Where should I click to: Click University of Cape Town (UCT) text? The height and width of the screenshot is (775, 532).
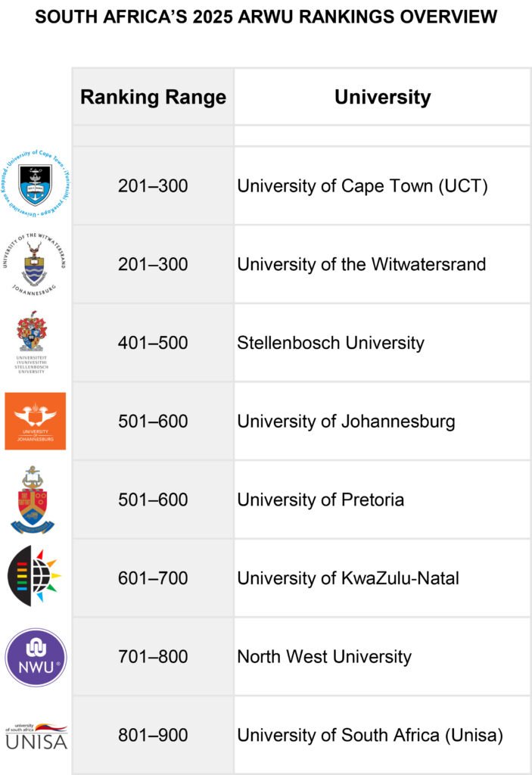(x=362, y=186)
